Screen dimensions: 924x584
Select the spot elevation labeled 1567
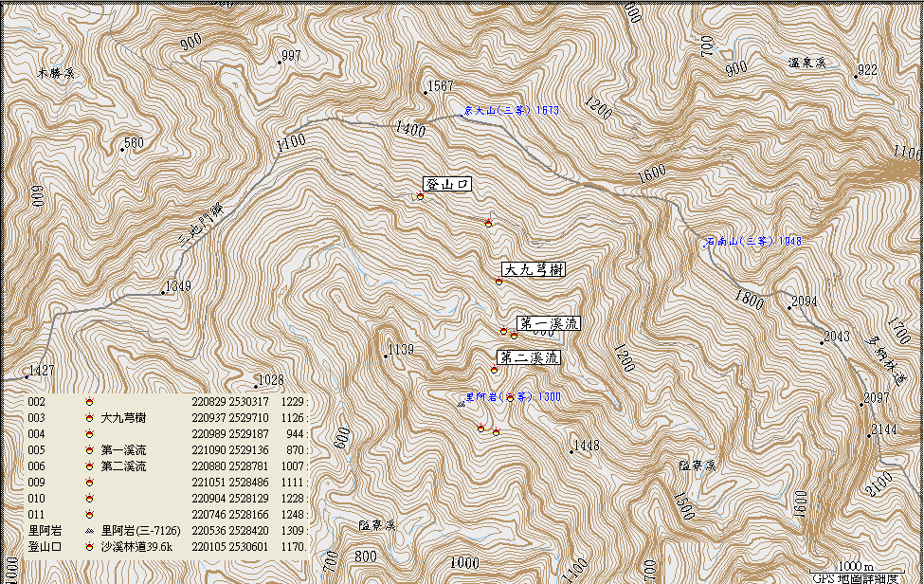tap(439, 86)
